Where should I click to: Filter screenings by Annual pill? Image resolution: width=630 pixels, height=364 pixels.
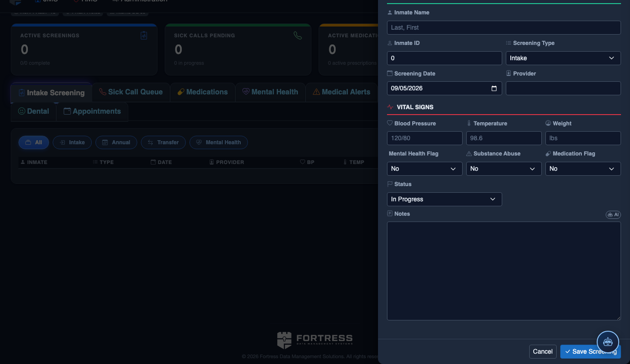point(116,142)
